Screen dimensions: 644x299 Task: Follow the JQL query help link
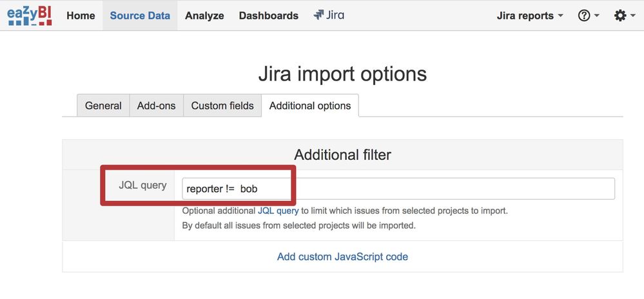click(278, 211)
